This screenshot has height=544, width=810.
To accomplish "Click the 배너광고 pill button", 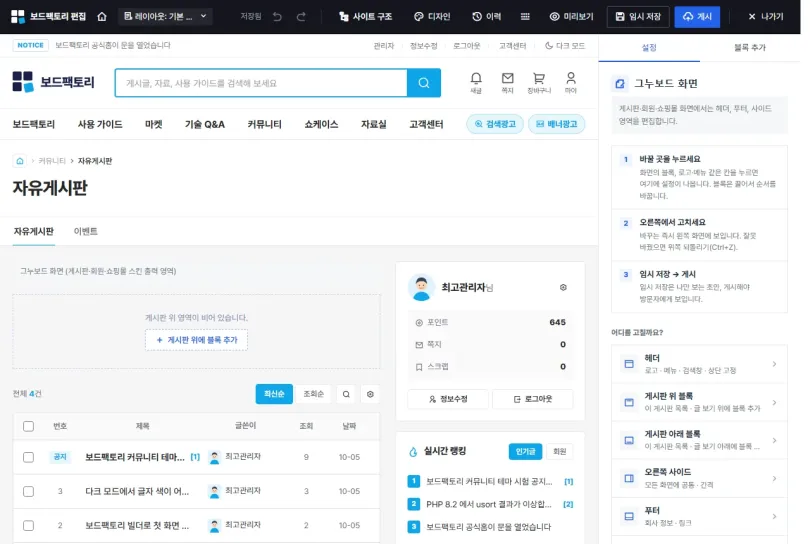I will 556,124.
